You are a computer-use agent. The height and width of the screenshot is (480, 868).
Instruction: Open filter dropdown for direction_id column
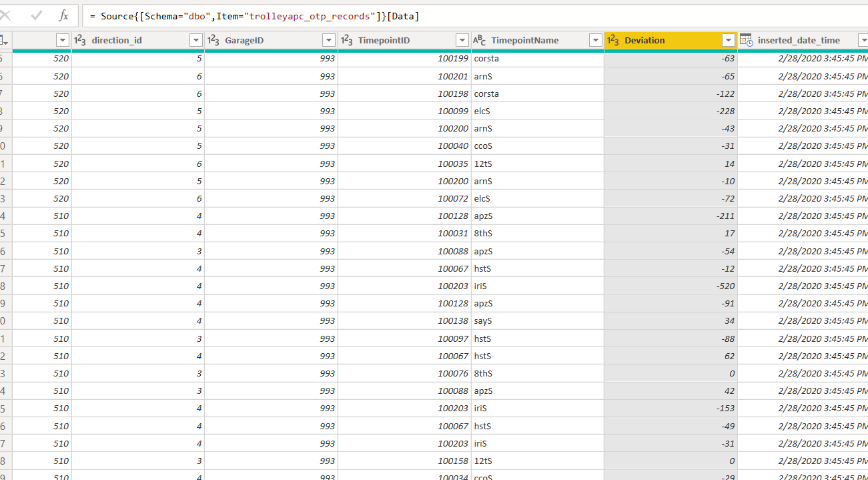(x=195, y=41)
